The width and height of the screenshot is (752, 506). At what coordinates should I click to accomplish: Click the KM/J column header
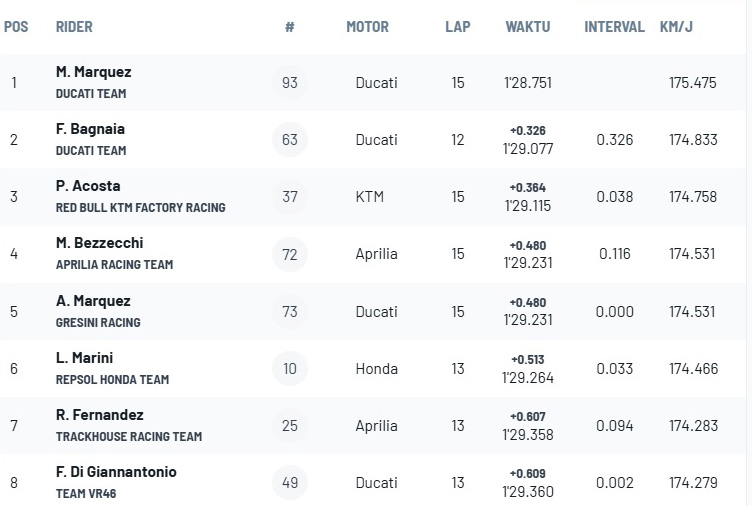[676, 27]
